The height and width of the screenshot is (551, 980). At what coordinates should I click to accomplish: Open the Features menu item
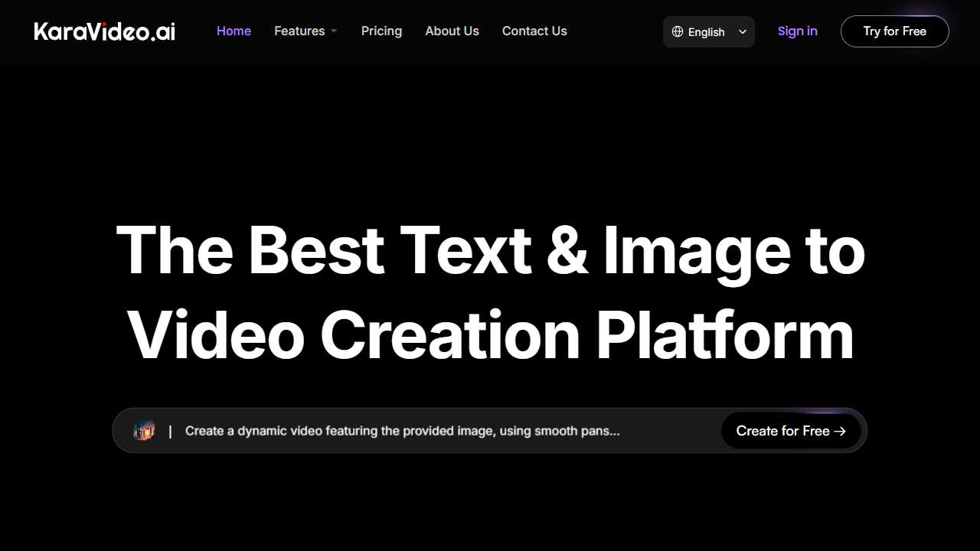coord(299,31)
